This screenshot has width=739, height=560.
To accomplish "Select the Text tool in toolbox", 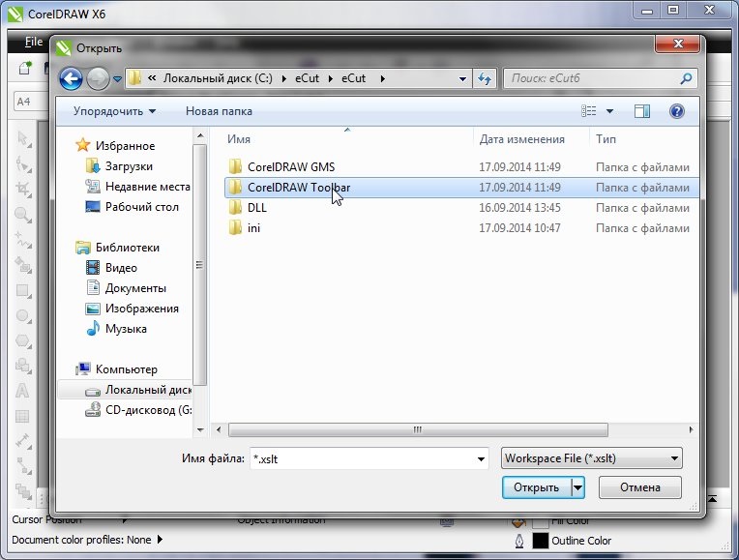I will (x=22, y=391).
